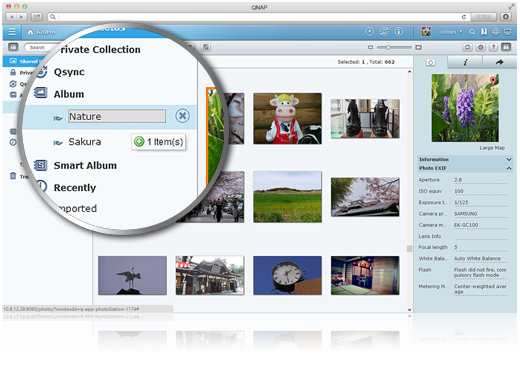Switch to the share arrow tab
The height and width of the screenshot is (380, 520).
pyautogui.click(x=499, y=62)
